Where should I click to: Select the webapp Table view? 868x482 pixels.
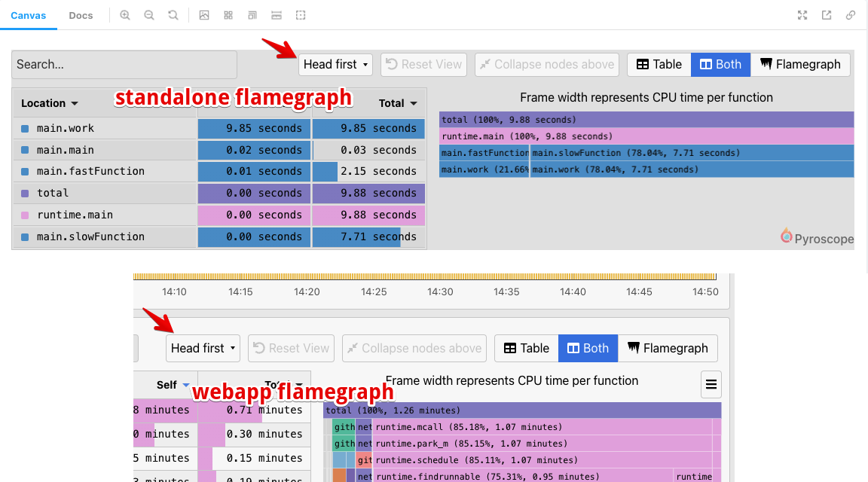click(x=527, y=348)
